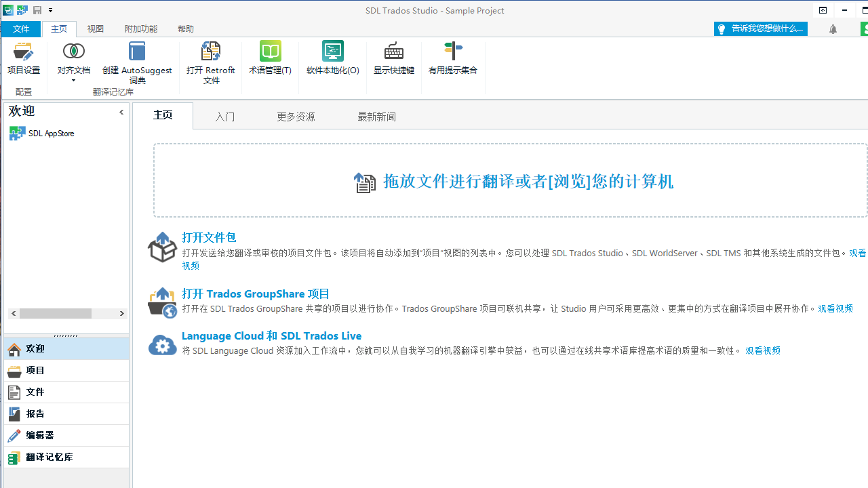Launch 术语管理(T) terminology management
The width and height of the screenshot is (868, 488).
[270, 58]
